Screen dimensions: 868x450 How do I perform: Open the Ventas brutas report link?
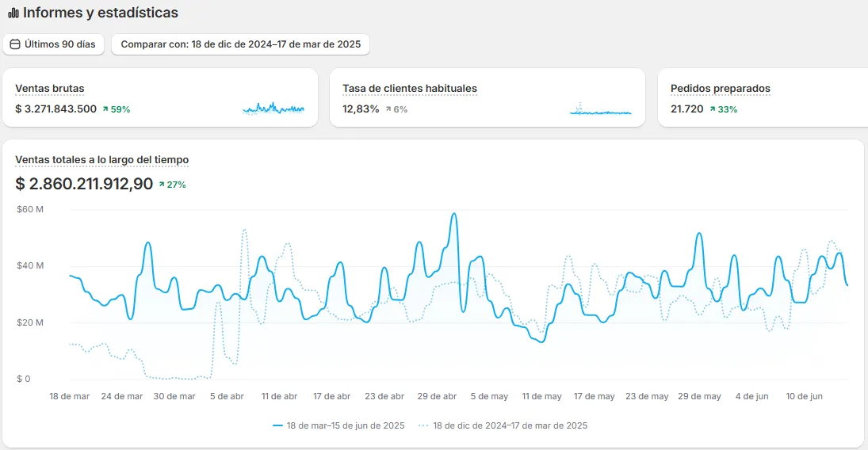tap(50, 89)
